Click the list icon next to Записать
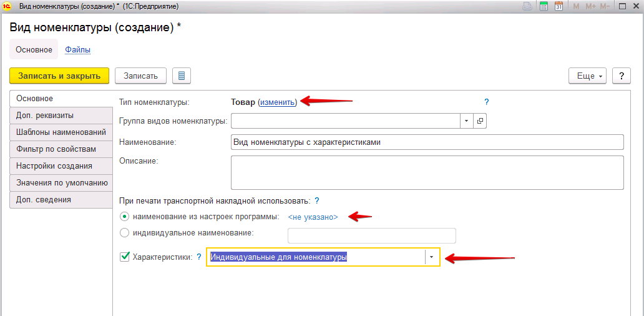 pyautogui.click(x=182, y=76)
